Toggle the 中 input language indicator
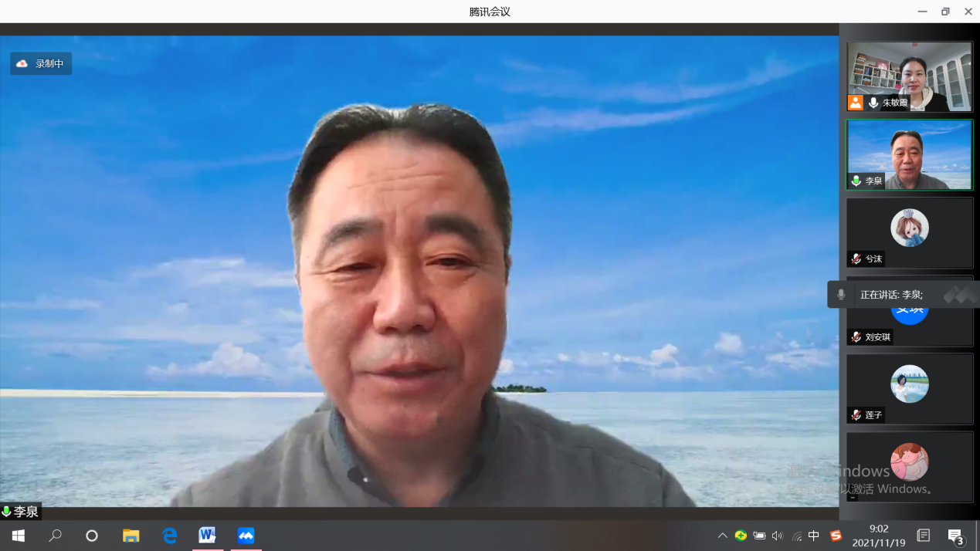The height and width of the screenshot is (551, 980). [814, 536]
